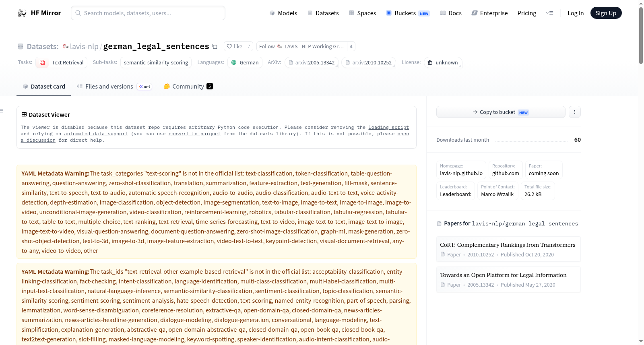The height and width of the screenshot is (345, 644).
Task: Select the German language tag
Action: [245, 62]
